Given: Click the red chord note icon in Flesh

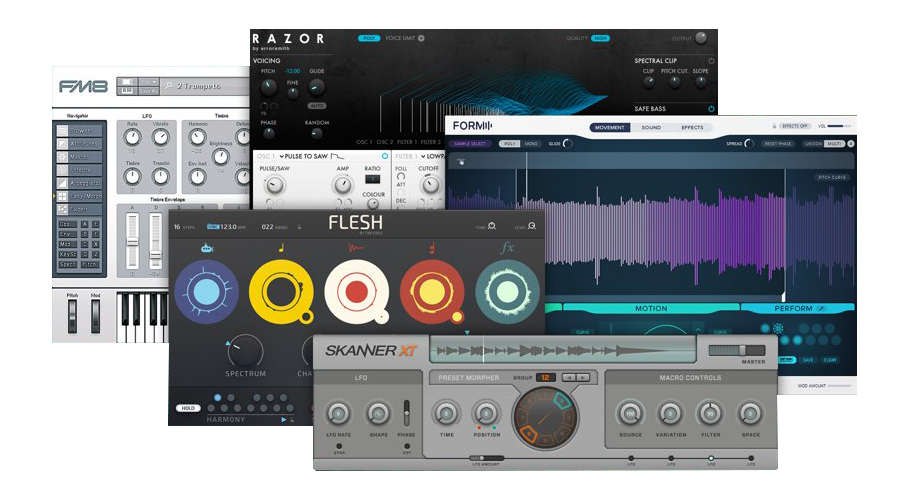Looking at the screenshot, I should click(432, 248).
